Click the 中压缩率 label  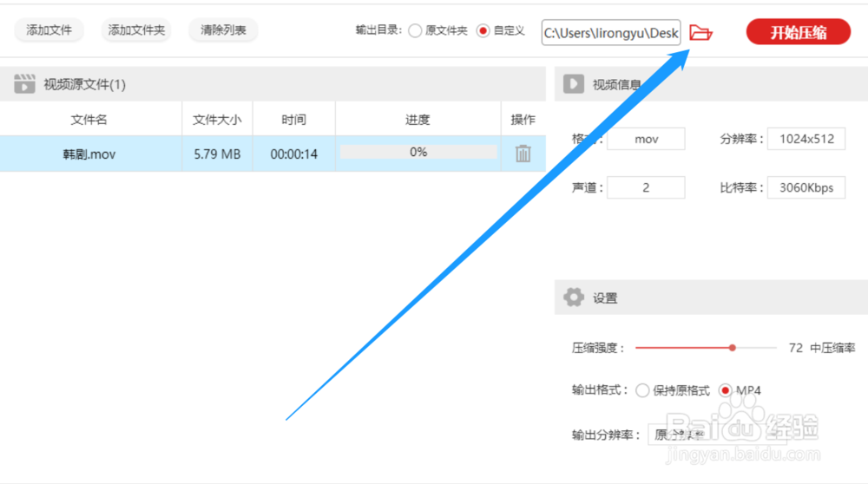[x=832, y=348]
